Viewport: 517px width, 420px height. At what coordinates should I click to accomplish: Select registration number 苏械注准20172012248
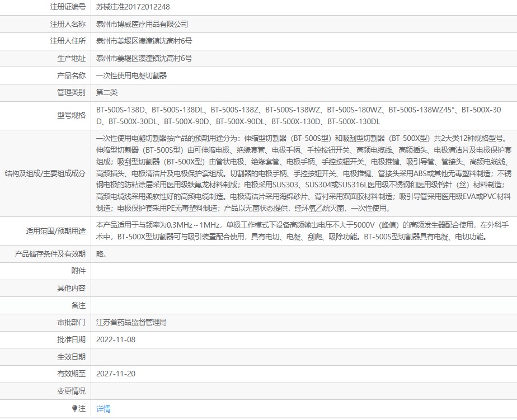(133, 7)
